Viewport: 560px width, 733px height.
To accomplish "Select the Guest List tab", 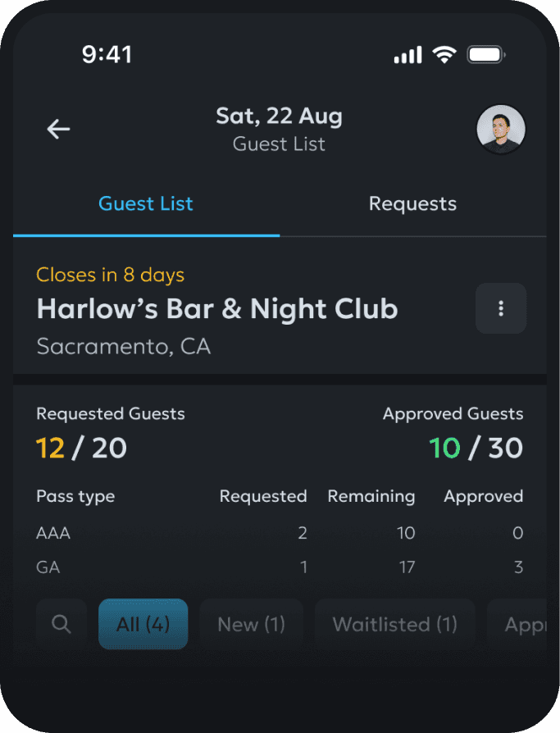I will tap(146, 204).
